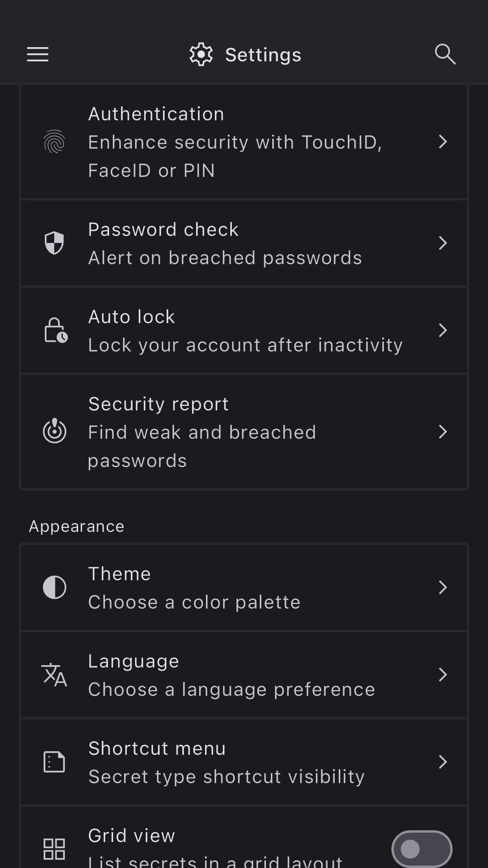Tap the Language translate icon

(x=54, y=675)
